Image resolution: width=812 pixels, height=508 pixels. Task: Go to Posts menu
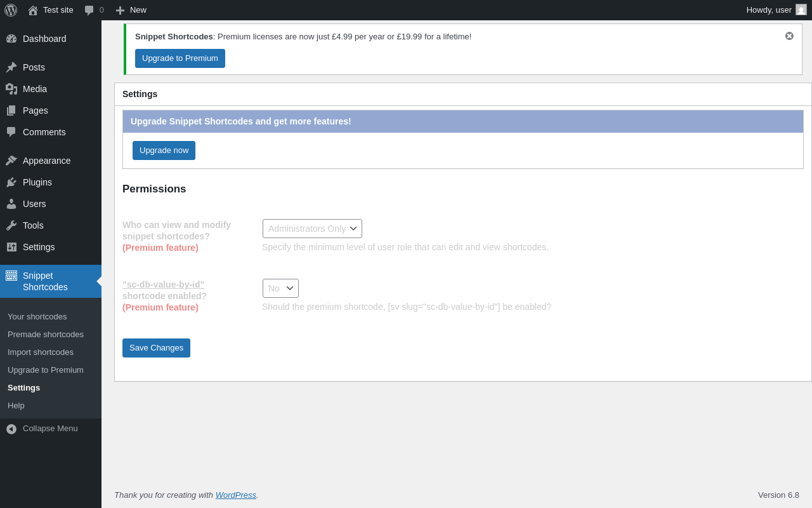34,67
